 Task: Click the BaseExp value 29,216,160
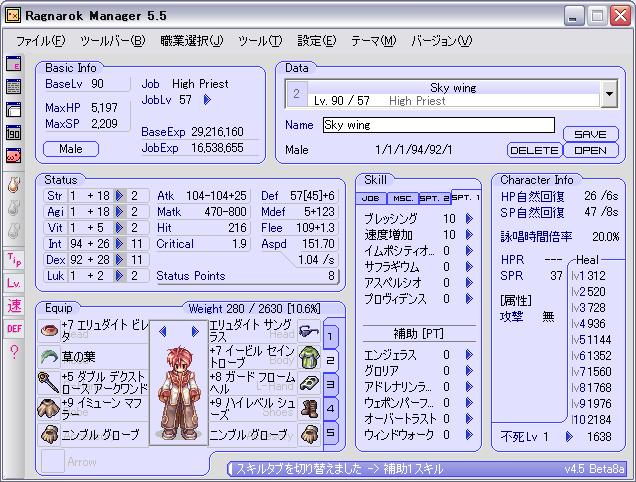[217, 132]
